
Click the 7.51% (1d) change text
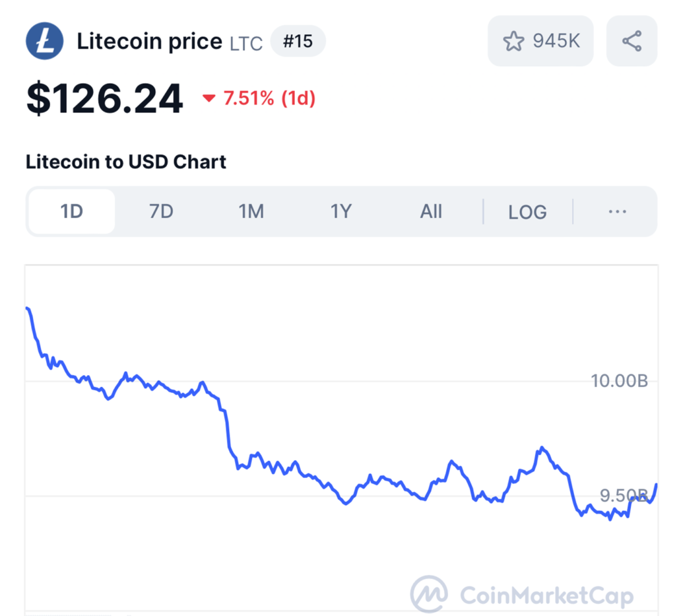[x=269, y=99]
